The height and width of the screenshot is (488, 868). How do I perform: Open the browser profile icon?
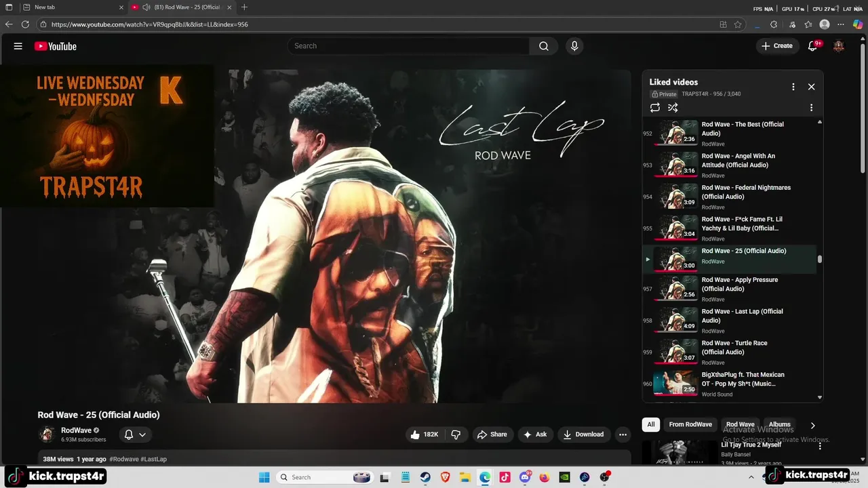pos(825,24)
